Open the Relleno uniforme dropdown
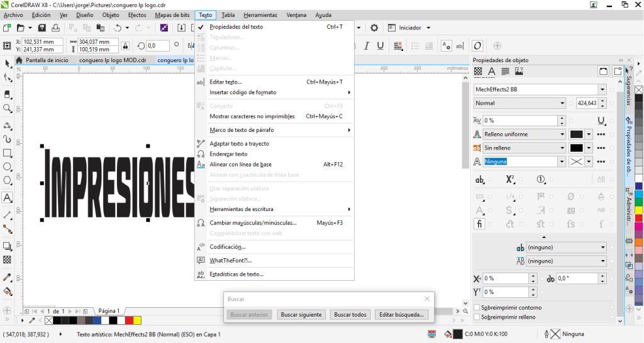 pyautogui.click(x=562, y=134)
